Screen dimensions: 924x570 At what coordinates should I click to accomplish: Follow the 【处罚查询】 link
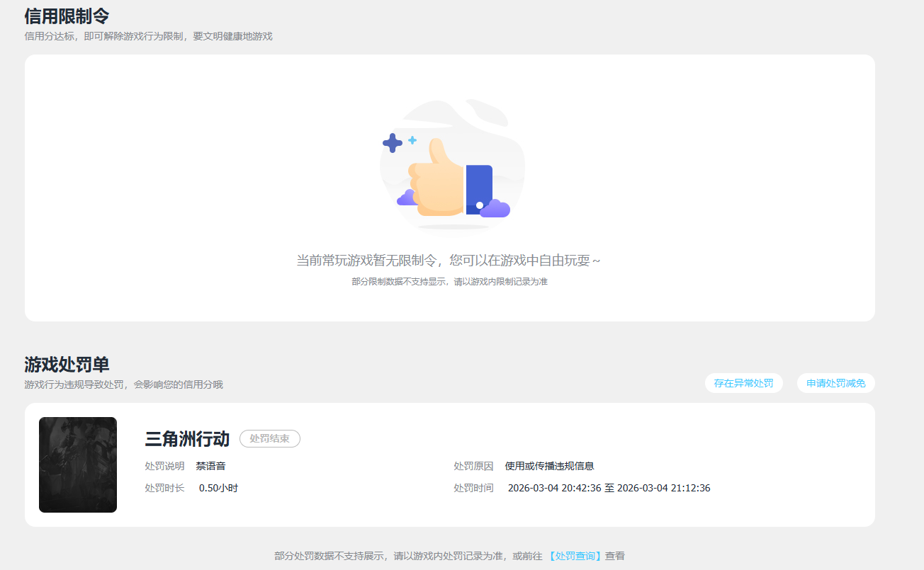tap(575, 556)
